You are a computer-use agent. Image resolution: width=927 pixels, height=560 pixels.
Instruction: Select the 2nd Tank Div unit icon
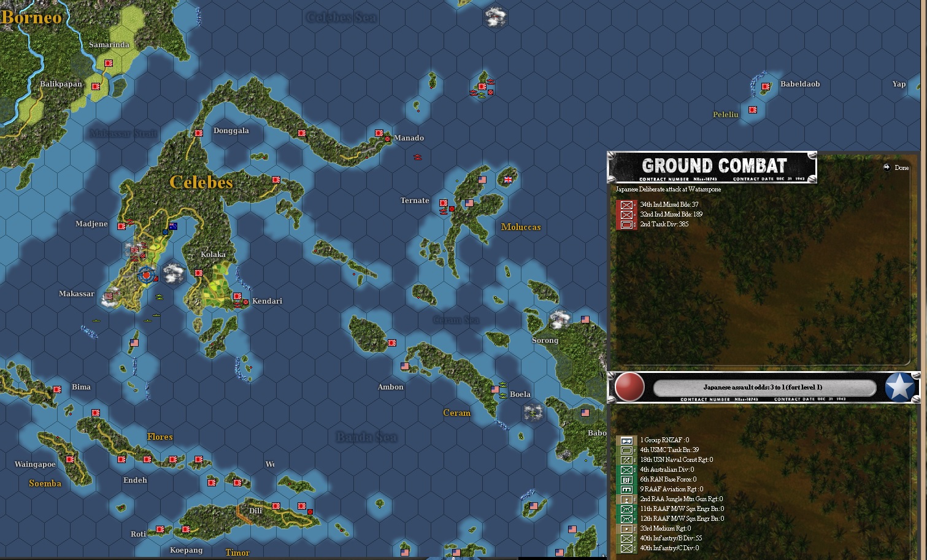point(626,224)
